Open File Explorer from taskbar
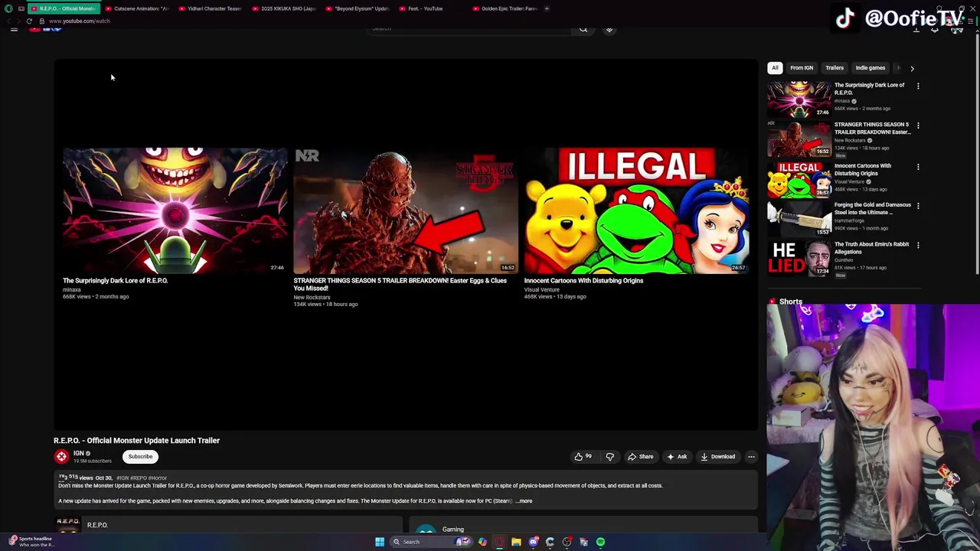The height and width of the screenshot is (551, 980). (516, 542)
